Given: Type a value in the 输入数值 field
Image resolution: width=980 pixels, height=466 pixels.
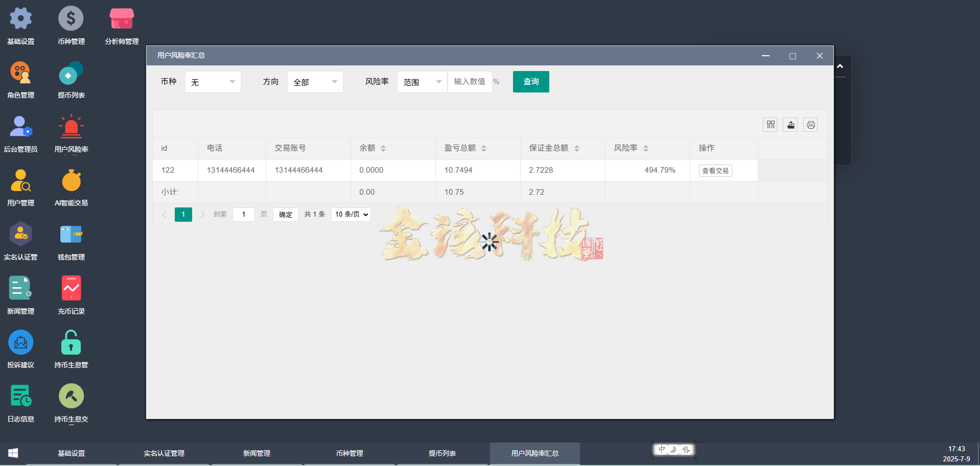Looking at the screenshot, I should (x=469, y=81).
